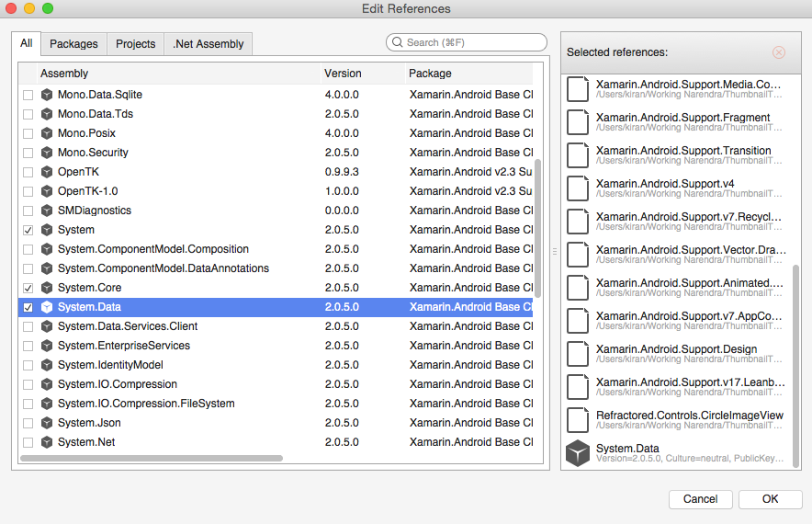
Task: Click the SMDiagnostics assembly cube icon
Action: click(x=47, y=211)
